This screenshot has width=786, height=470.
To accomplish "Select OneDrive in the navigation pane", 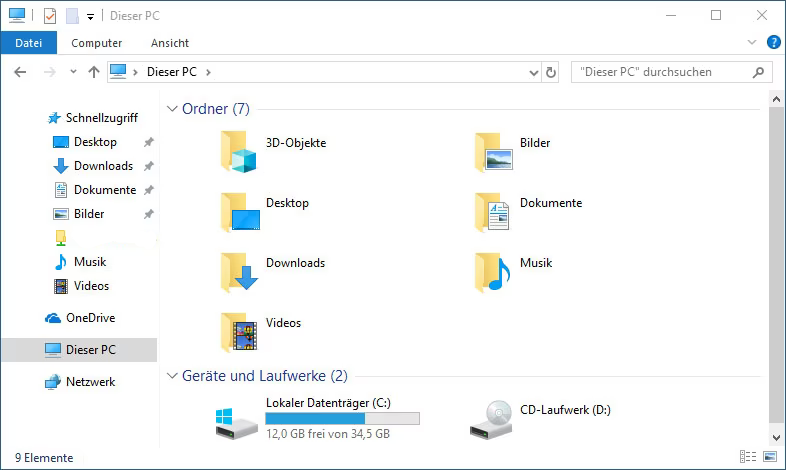I will (89, 318).
